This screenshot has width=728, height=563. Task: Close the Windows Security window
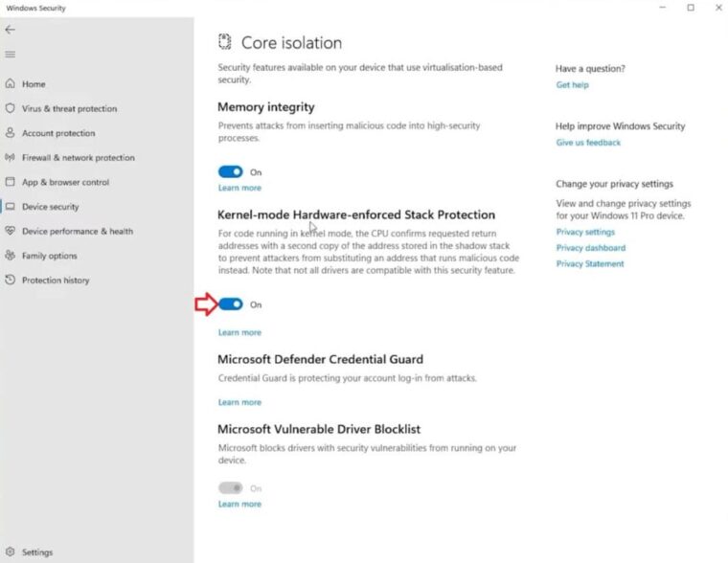click(x=718, y=8)
